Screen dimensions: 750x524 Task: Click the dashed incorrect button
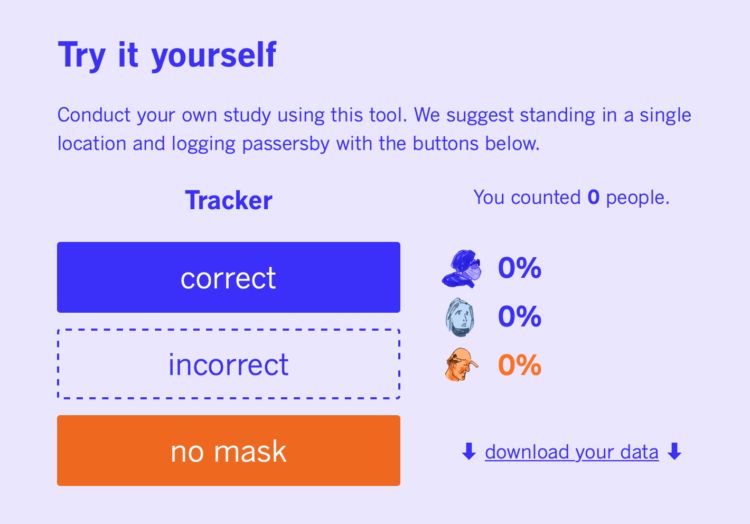[x=229, y=364]
